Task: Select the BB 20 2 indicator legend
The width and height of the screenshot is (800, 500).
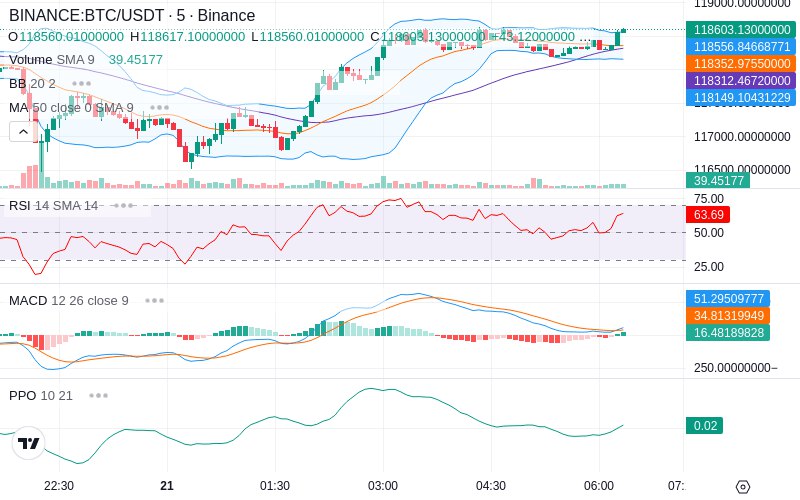Action: [32, 84]
